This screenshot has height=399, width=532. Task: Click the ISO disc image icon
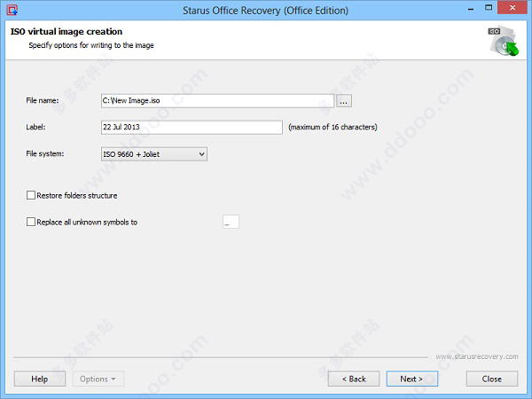[x=504, y=41]
